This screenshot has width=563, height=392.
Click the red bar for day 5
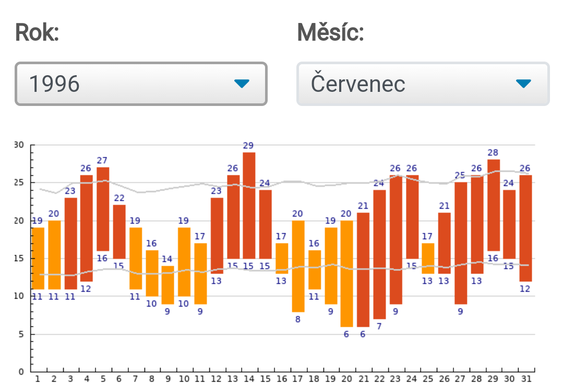click(x=103, y=209)
